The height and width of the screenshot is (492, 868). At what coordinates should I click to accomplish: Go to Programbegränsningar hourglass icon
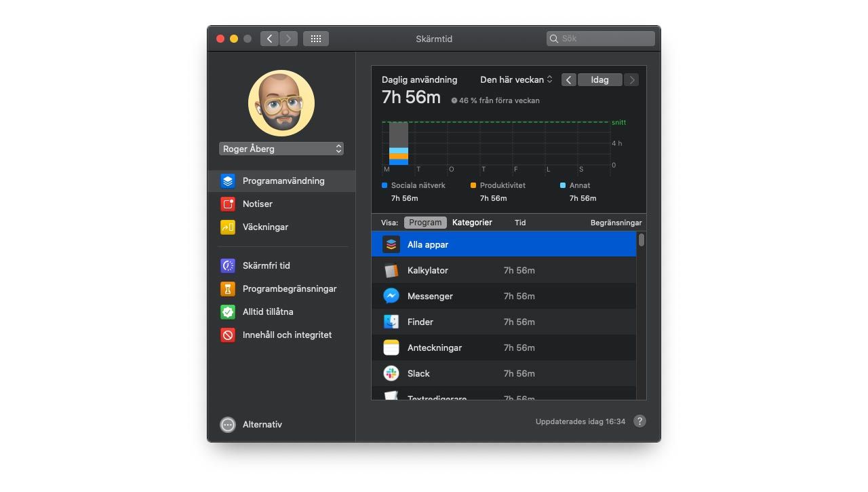click(x=228, y=289)
